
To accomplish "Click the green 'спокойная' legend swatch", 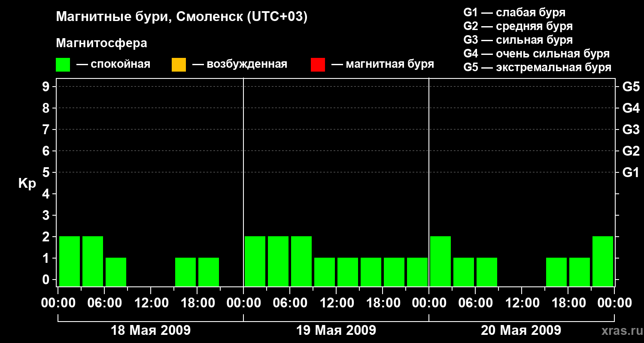I will (x=63, y=65).
